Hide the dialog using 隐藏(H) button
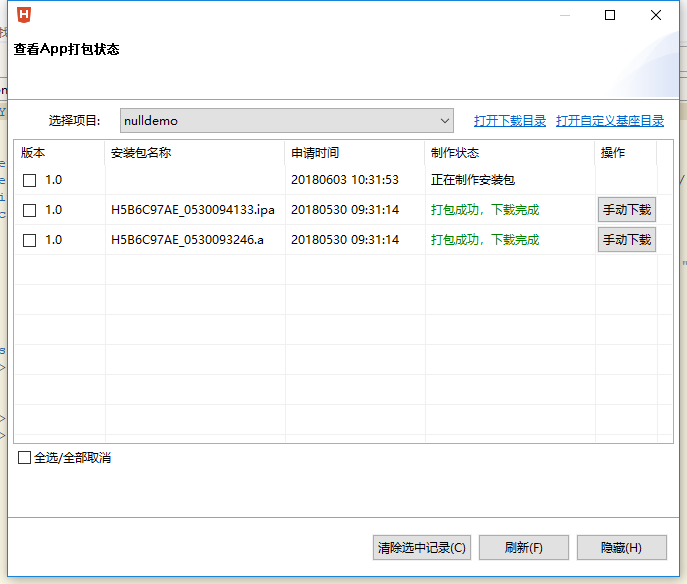 [621, 548]
